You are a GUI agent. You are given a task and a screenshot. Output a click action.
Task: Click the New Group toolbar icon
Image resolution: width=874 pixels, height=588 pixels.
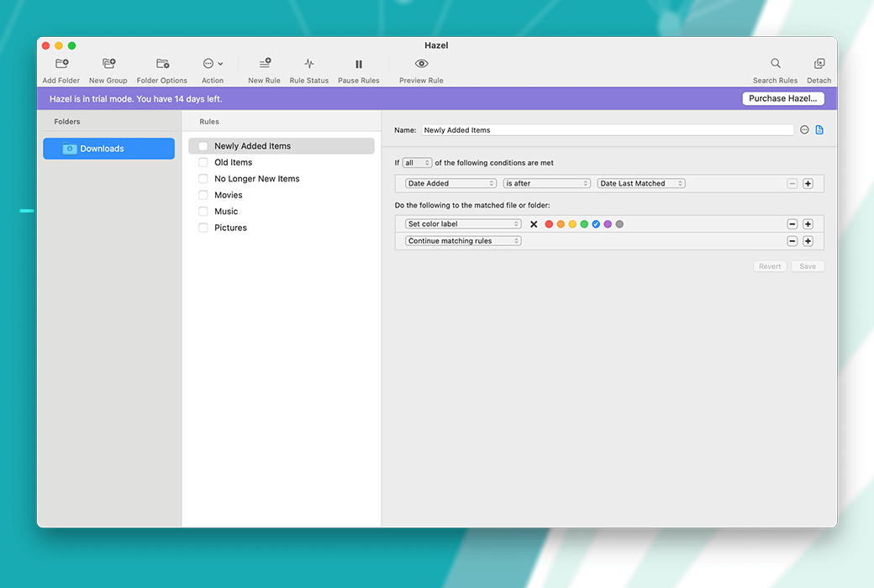108,64
